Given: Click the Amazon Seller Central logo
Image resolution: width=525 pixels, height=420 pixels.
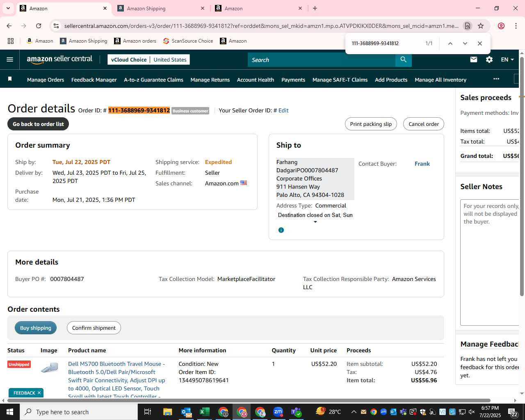Looking at the screenshot, I should (60, 59).
